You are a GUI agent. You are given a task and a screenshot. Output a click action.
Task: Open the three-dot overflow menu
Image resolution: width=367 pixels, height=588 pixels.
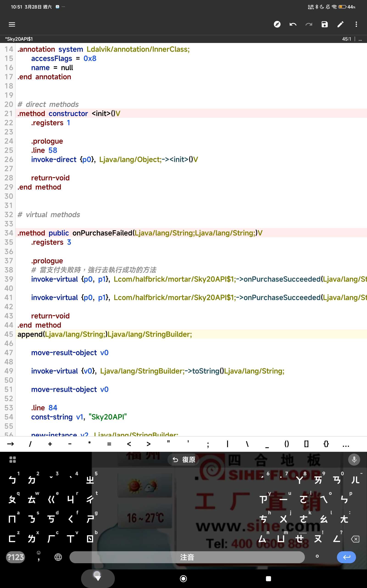click(356, 24)
